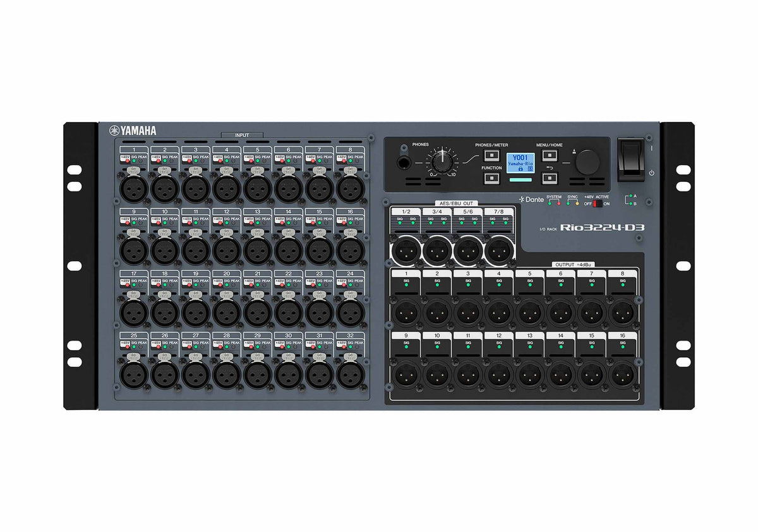This screenshot has width=758, height=532.
Task: Click the output 14 number label
Action: [x=561, y=337]
